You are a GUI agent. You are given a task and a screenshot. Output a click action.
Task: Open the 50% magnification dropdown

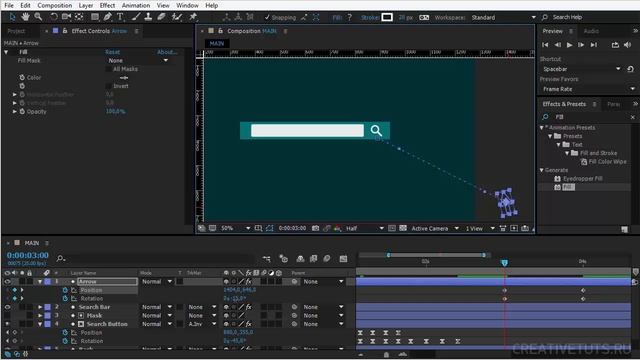pyautogui.click(x=235, y=229)
